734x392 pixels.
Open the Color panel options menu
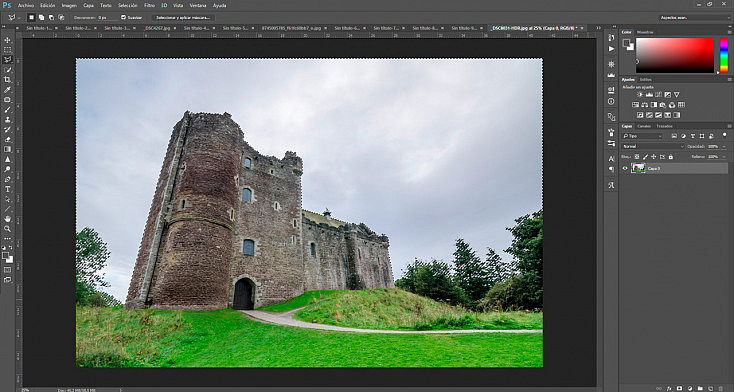click(729, 32)
